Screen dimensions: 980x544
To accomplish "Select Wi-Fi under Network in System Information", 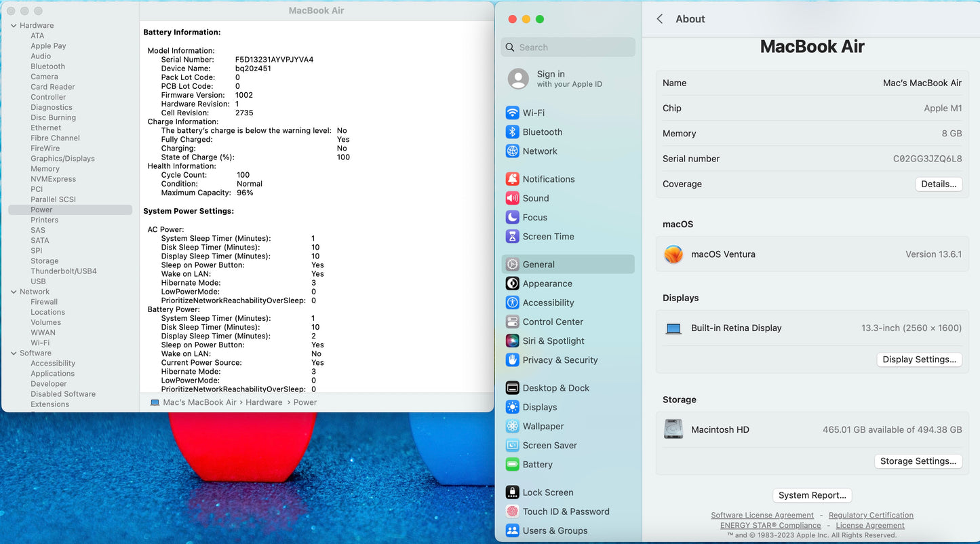I will click(x=40, y=343).
